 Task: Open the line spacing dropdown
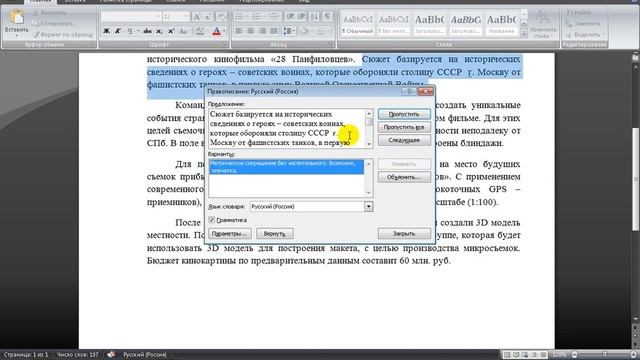pyautogui.click(x=289, y=31)
